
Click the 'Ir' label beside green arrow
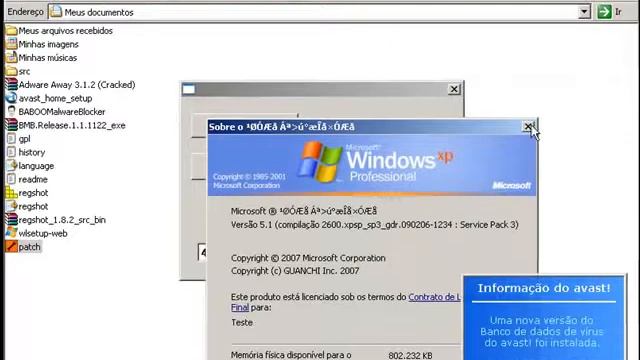[x=618, y=12]
